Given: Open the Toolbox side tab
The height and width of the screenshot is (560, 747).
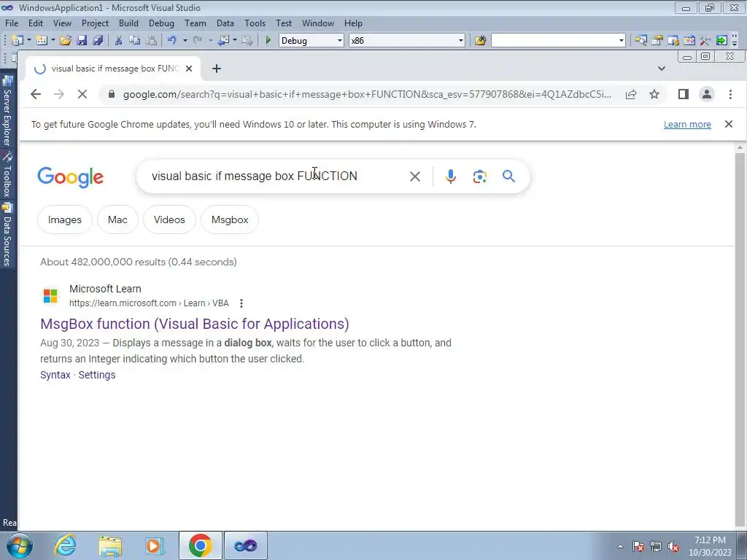Looking at the screenshot, I should click(7, 175).
